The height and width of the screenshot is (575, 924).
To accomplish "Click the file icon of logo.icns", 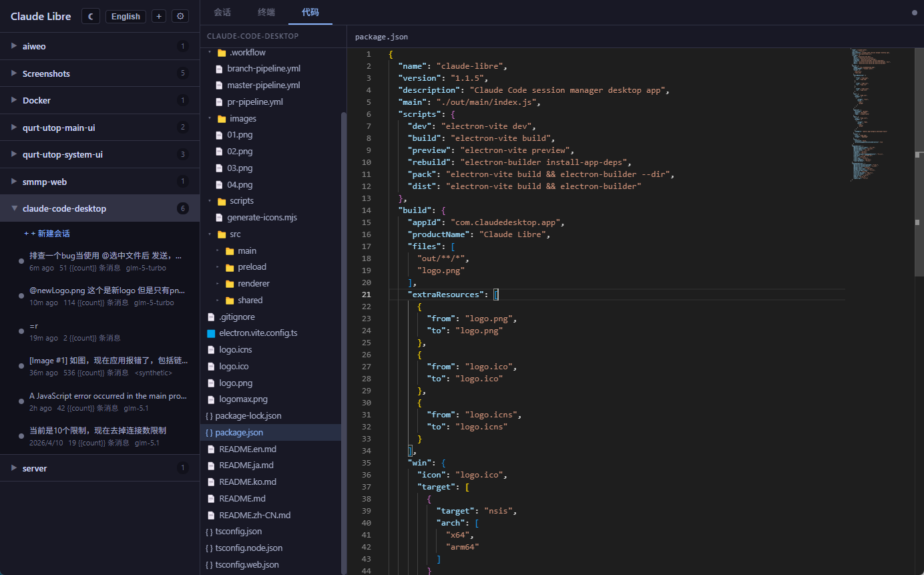I will pyautogui.click(x=211, y=350).
